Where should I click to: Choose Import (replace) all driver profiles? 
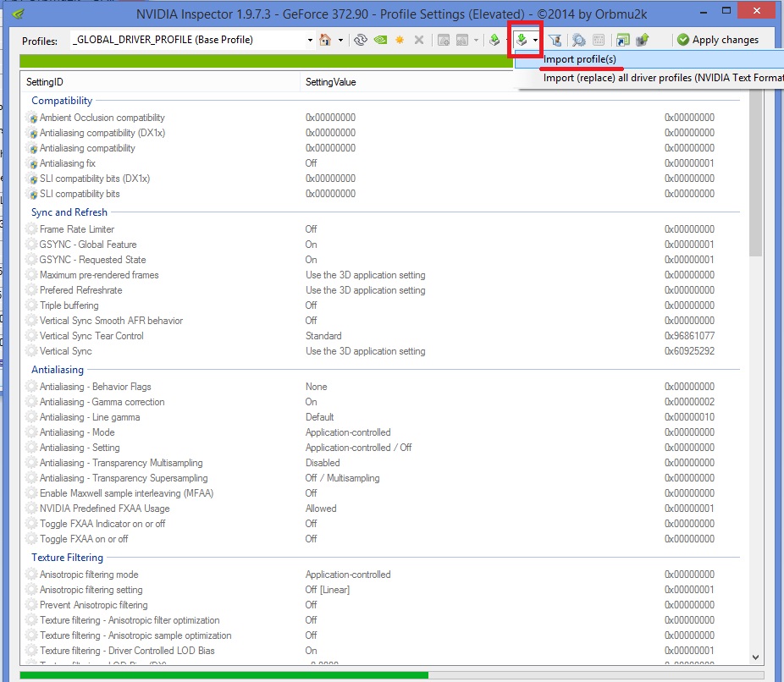click(x=649, y=78)
